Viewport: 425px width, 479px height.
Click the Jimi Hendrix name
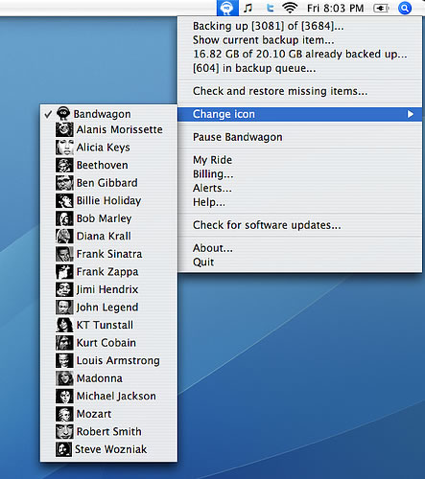click(107, 289)
